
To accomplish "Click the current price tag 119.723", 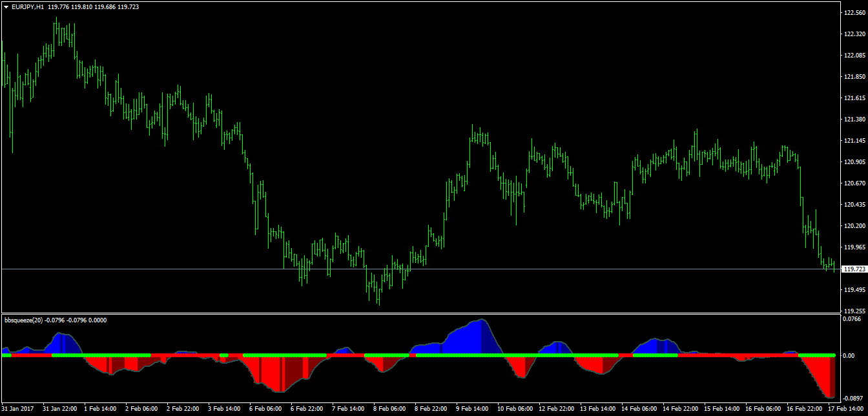I will click(x=854, y=269).
